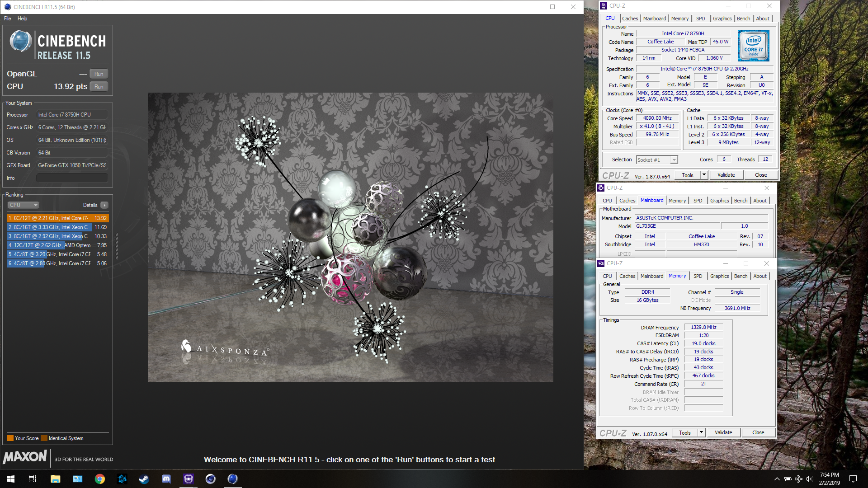Open Graphics tab in the Memory CPU-Z window
This screenshot has width=868, height=488.
(719, 276)
